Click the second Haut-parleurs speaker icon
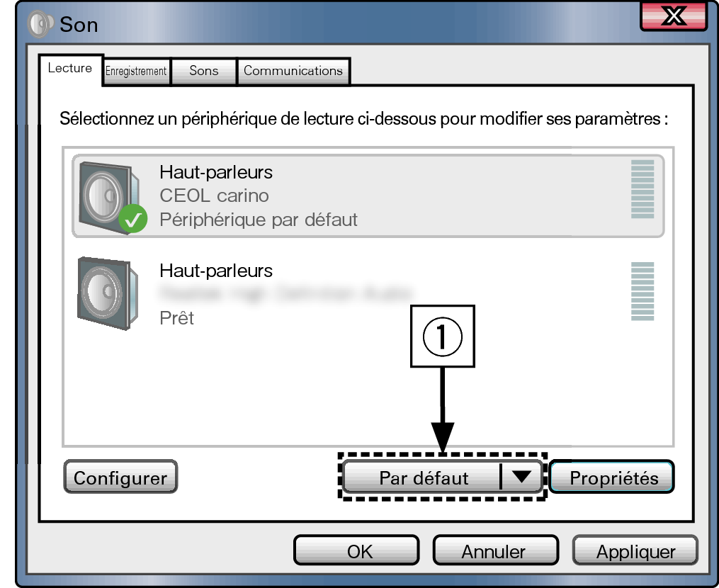Viewport: 719px width, 588px height. click(108, 293)
